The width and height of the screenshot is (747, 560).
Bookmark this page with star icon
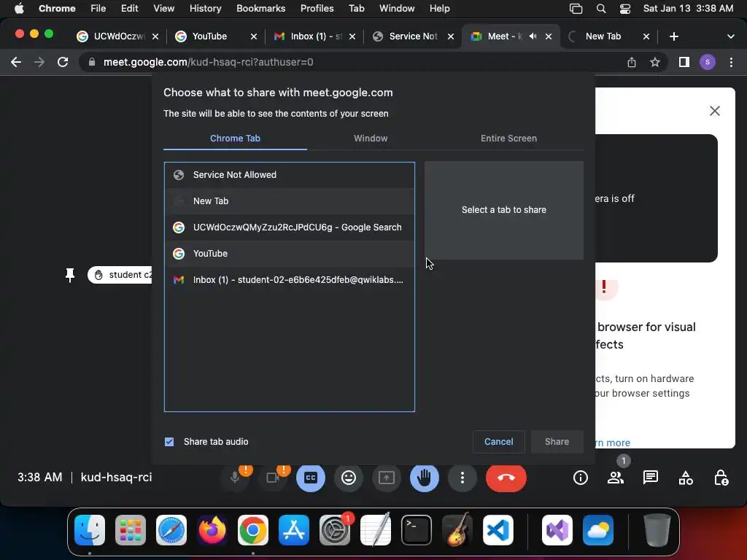coord(655,62)
